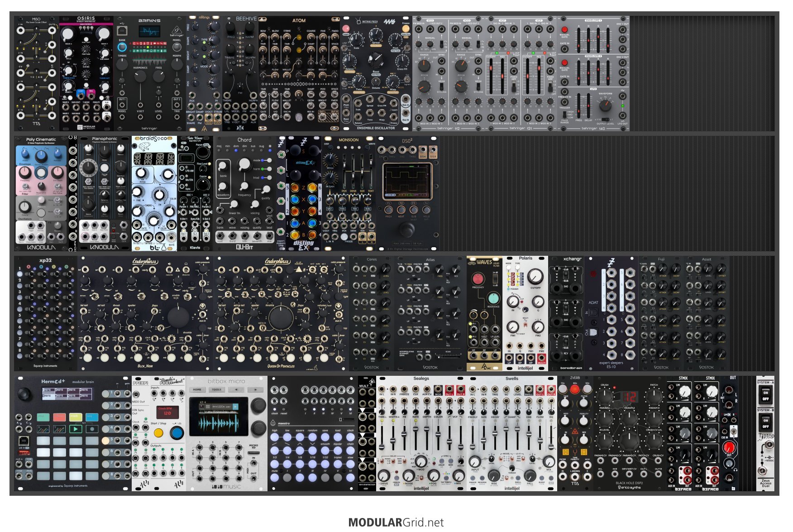Tap the bitbox micro waveform screen
Image resolution: width=793 pixels, height=532 pixels.
click(x=220, y=417)
